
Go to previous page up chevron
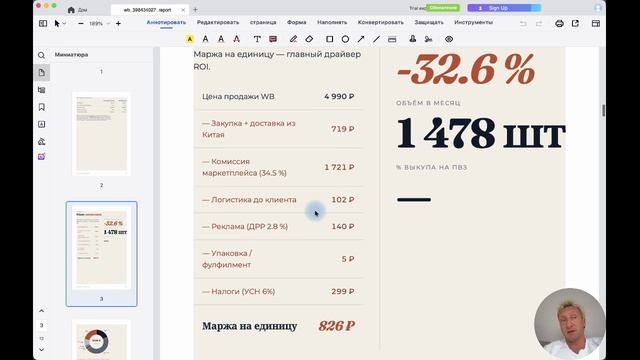point(41,311)
